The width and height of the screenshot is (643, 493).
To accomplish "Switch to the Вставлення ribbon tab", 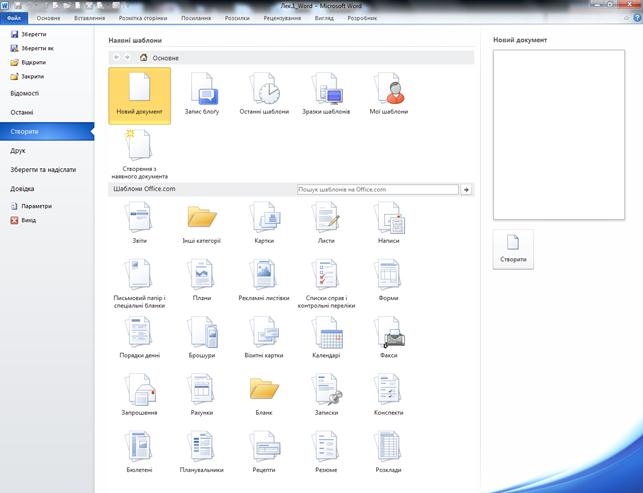I will (89, 18).
